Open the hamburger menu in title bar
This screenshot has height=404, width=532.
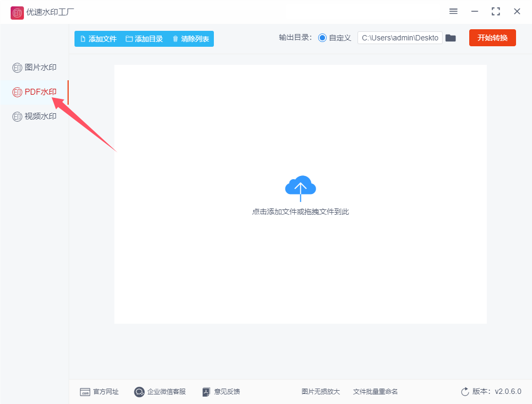(453, 12)
